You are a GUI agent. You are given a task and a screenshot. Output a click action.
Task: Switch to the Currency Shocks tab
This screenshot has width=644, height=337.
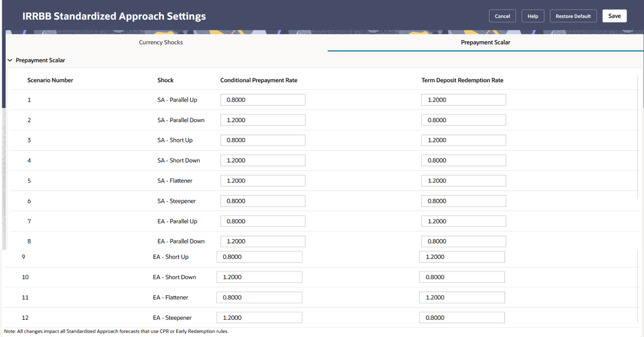[x=161, y=42]
